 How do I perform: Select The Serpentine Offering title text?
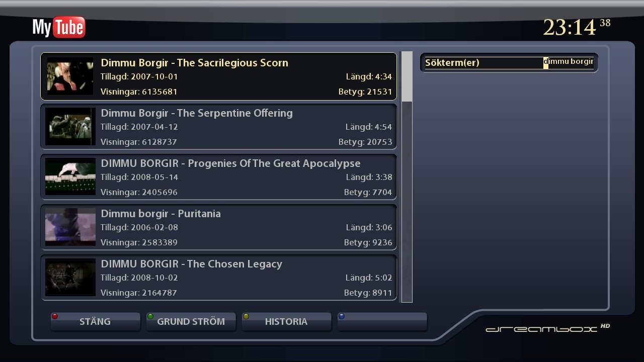pyautogui.click(x=197, y=113)
